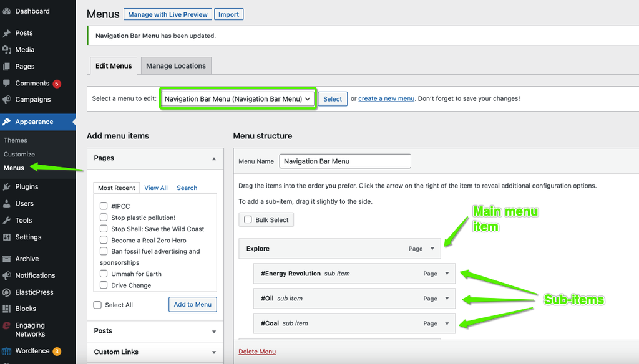Click the Comments speech bubble icon
The height and width of the screenshot is (364, 639).
point(6,83)
